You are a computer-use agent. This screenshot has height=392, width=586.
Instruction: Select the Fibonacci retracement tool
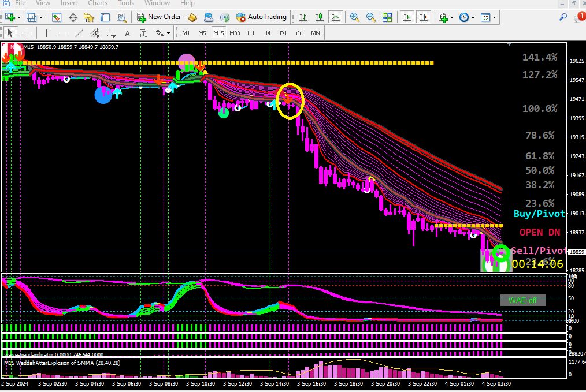pos(111,33)
